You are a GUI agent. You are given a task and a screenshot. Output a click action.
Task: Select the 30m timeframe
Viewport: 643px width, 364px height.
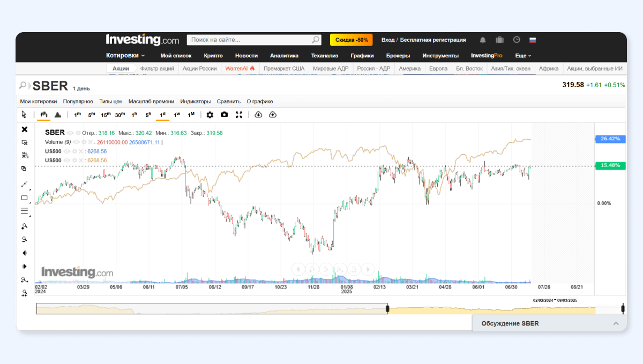120,115
